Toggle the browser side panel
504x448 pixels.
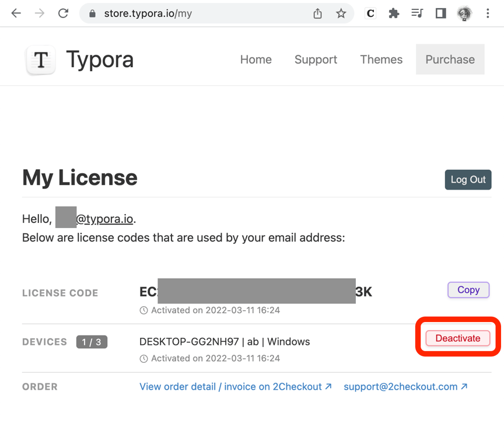tap(440, 13)
